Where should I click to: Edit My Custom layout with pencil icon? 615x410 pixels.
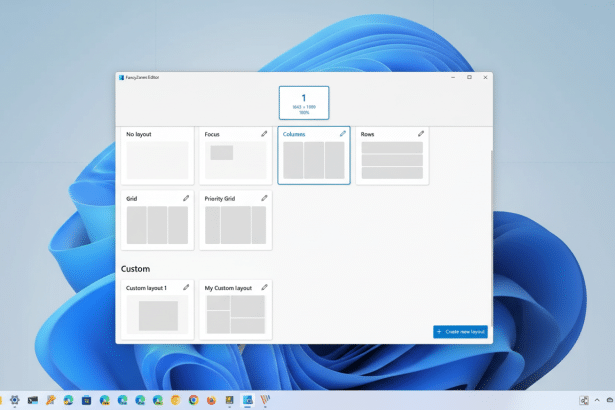tap(264, 288)
